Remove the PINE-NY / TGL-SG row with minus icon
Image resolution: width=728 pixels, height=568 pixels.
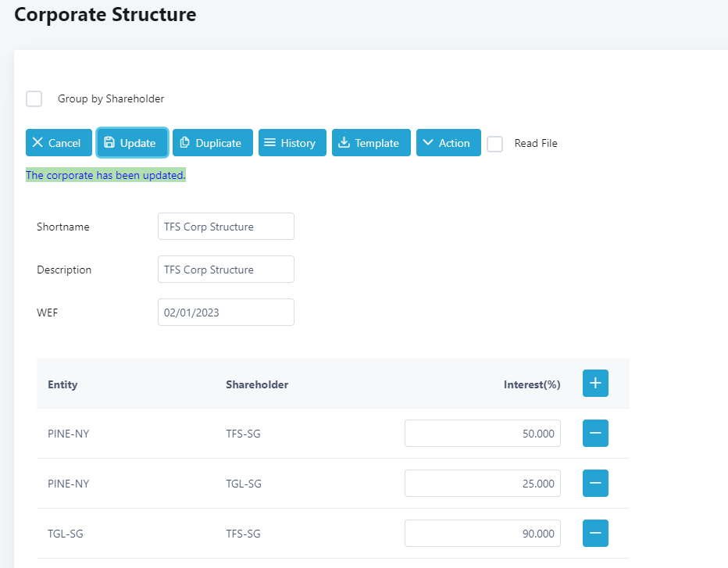tap(595, 484)
